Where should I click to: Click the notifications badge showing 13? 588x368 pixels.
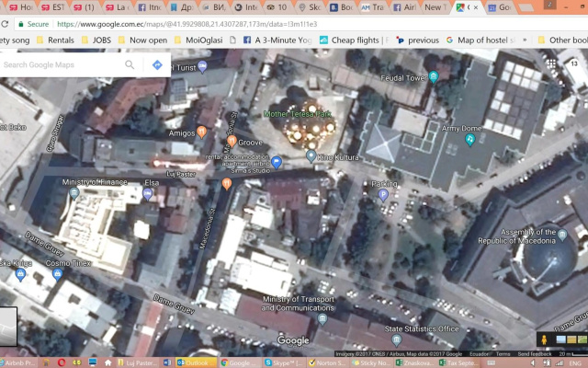573,63
